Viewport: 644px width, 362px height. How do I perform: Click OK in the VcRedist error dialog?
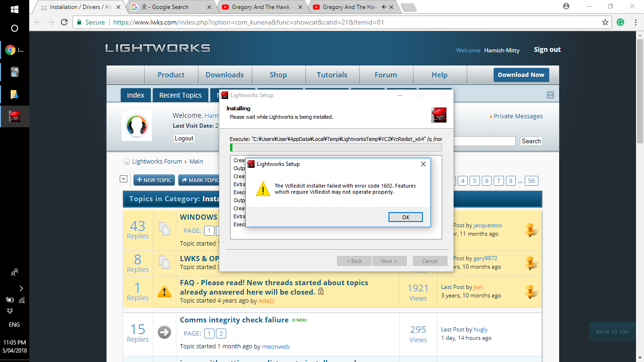(x=405, y=217)
